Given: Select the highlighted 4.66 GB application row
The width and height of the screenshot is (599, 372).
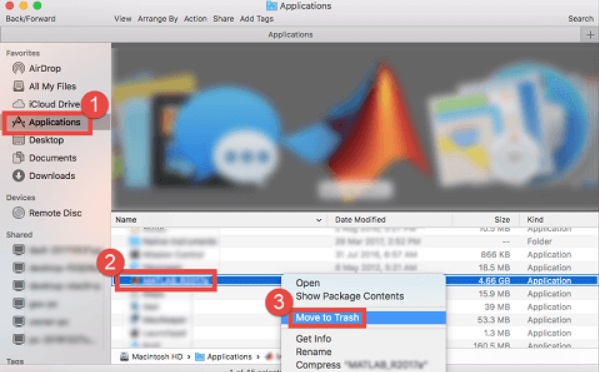Looking at the screenshot, I should click(355, 281).
